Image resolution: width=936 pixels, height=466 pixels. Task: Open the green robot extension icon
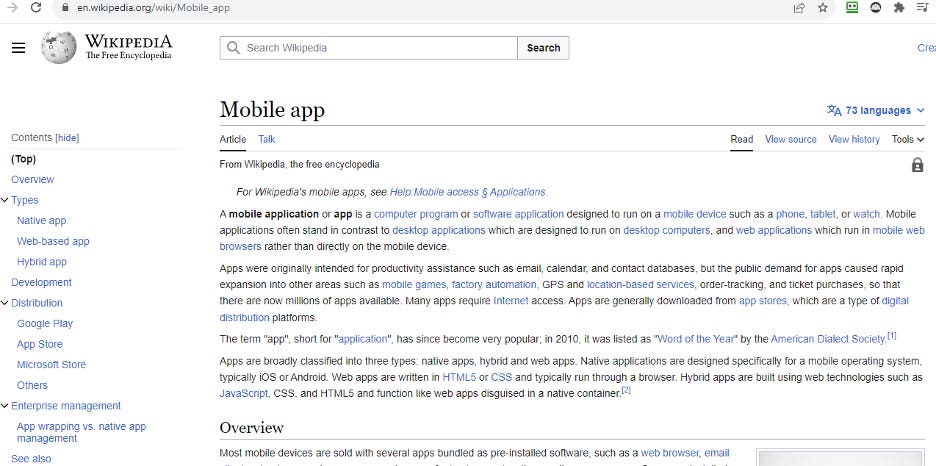852,7
